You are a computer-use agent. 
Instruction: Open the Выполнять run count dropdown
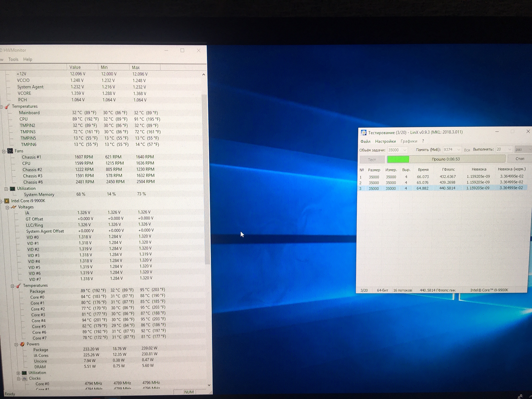[510, 149]
